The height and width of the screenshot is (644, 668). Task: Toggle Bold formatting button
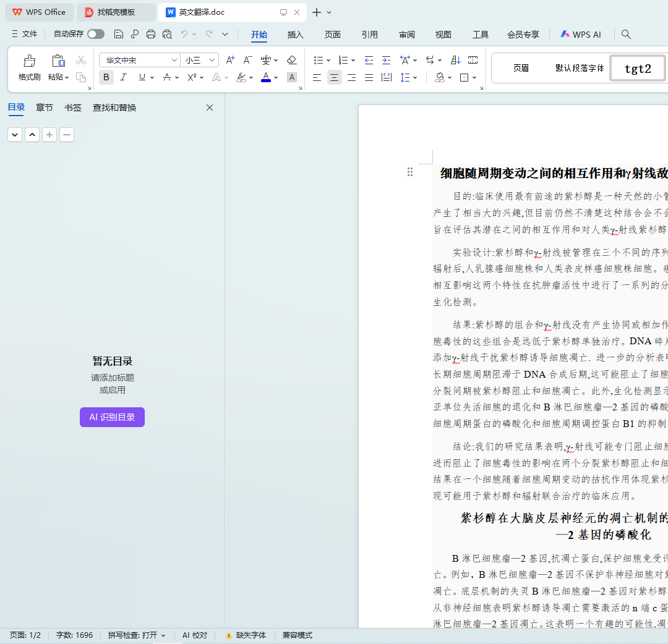click(x=106, y=77)
